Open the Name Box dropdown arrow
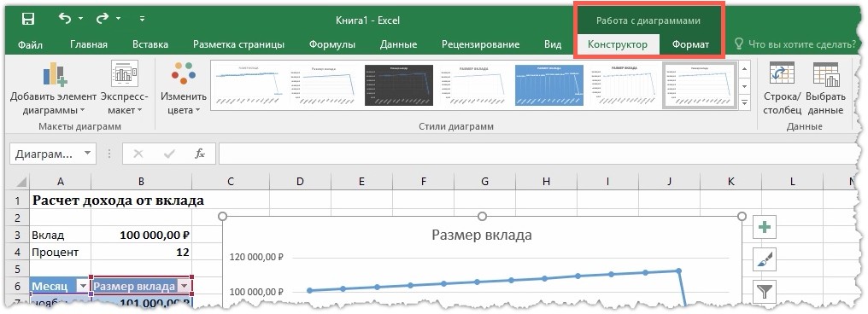Viewport: 868px width, 314px height. (87, 154)
